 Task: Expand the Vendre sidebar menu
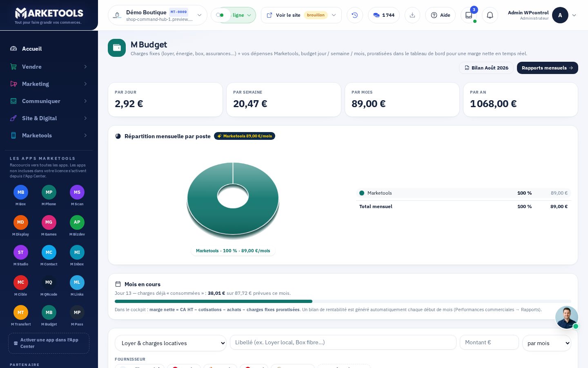pos(49,67)
